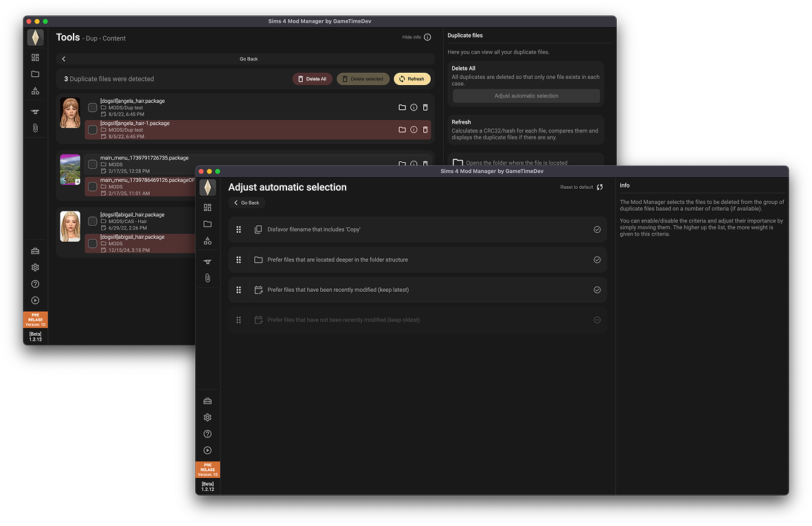Image resolution: width=812 pixels, height=526 pixels.
Task: Open settings gear in back window sidebar
Action: [x=35, y=268]
